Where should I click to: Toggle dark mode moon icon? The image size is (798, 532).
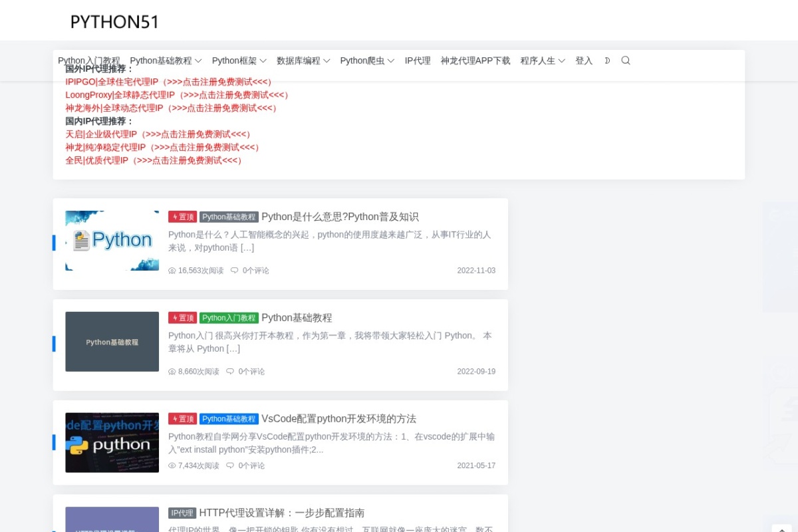coord(607,61)
